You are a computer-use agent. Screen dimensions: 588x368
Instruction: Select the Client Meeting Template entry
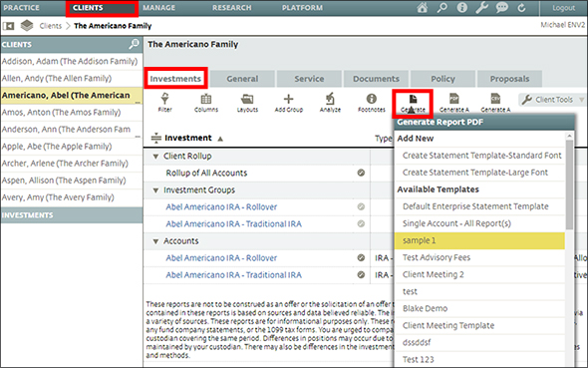pos(479,325)
